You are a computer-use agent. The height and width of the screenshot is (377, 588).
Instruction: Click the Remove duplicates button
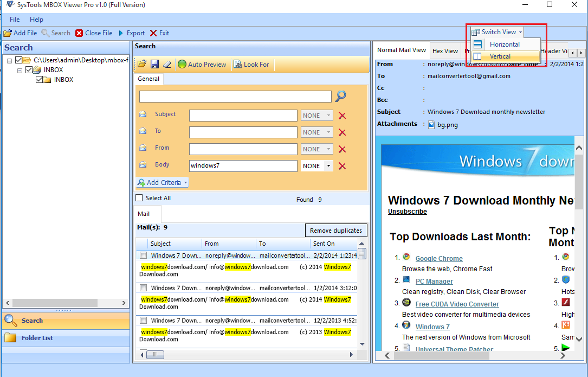pyautogui.click(x=336, y=231)
